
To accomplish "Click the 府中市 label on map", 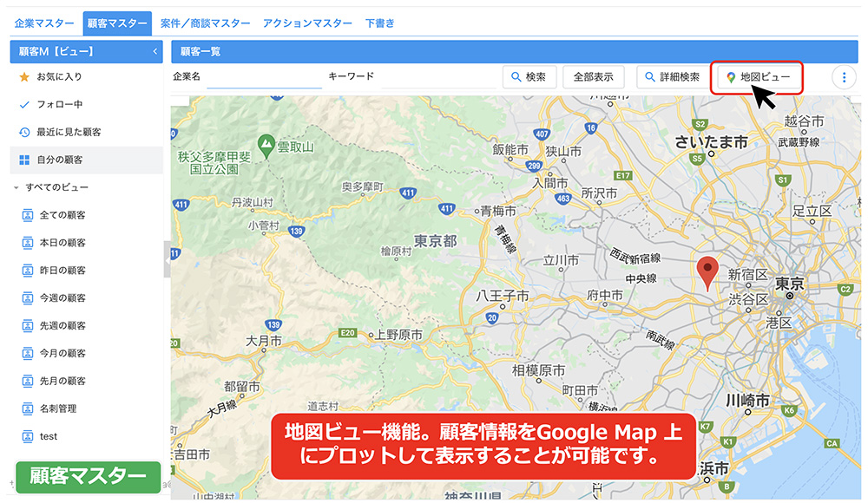I will click(604, 296).
